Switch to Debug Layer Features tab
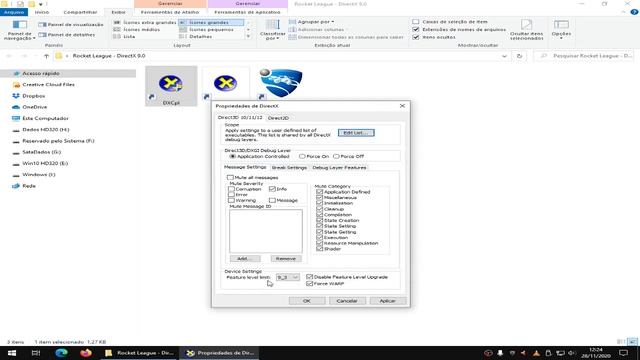 tap(339, 167)
